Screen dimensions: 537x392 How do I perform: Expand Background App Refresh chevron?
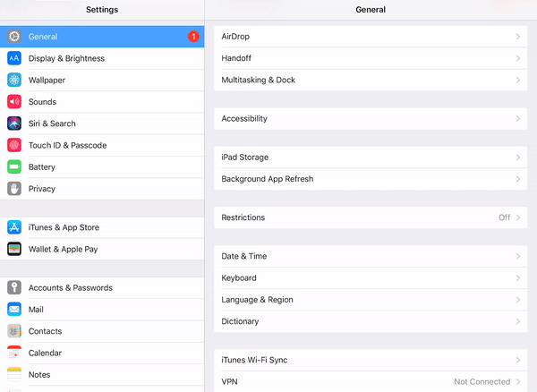pos(518,179)
